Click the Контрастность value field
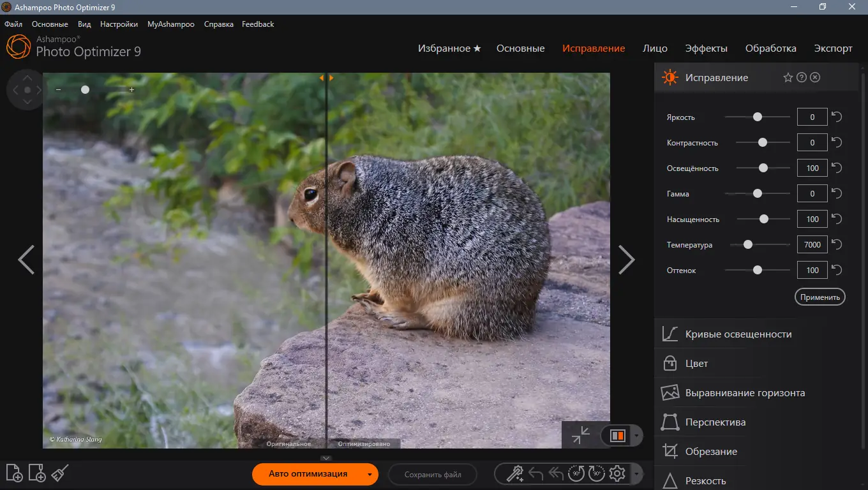 (x=812, y=142)
